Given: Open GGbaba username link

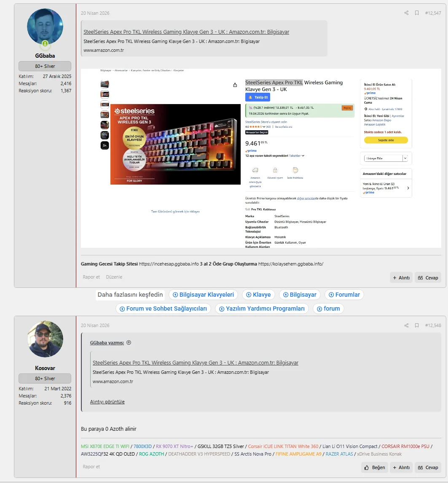Looking at the screenshot, I should coord(45,56).
